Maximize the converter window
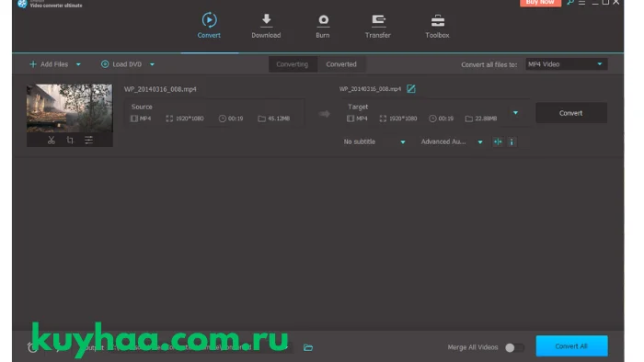 click(x=605, y=3)
